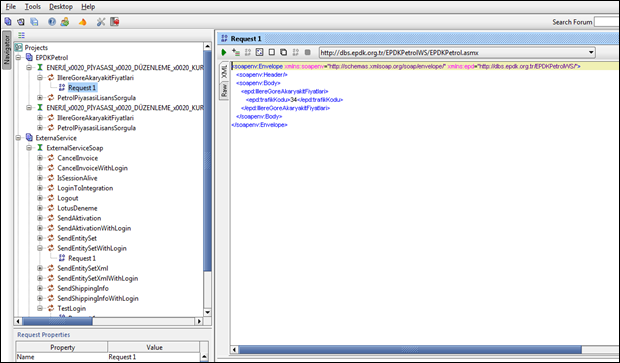Click the endpoint URL text field

pos(453,52)
